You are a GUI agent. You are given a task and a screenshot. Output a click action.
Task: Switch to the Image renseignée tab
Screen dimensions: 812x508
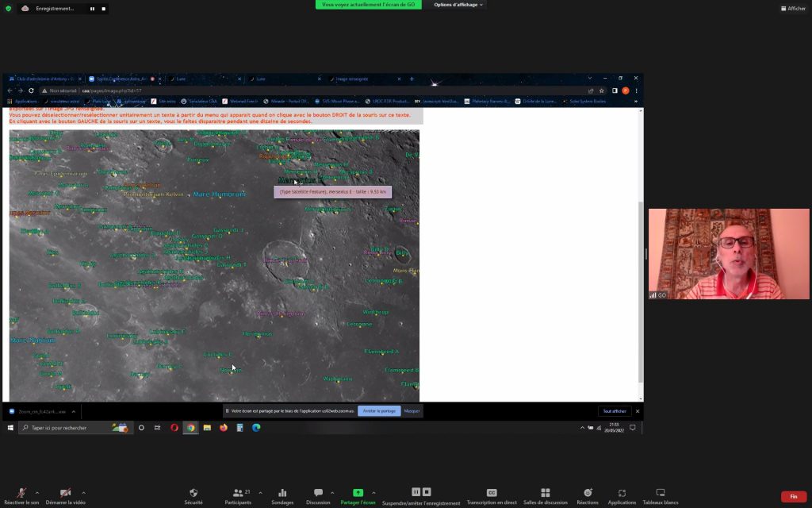click(x=366, y=79)
